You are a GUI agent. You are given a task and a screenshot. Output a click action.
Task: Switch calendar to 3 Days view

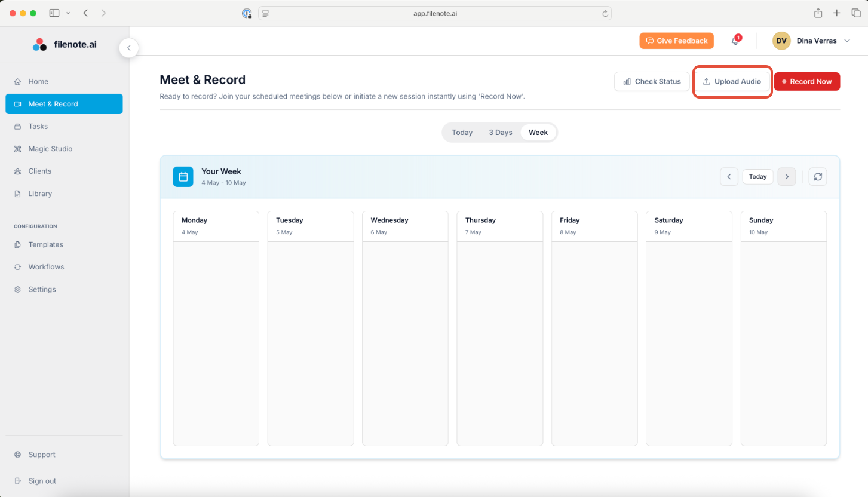pyautogui.click(x=500, y=133)
